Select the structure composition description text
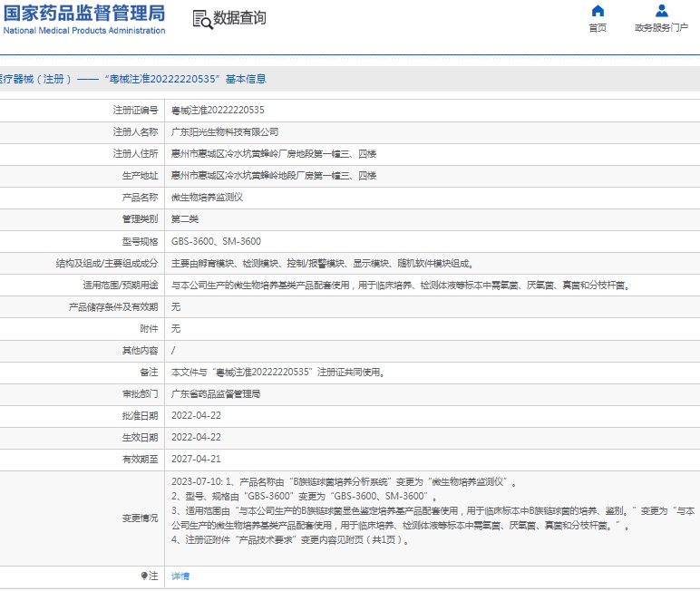The height and width of the screenshot is (591, 700). [322, 264]
